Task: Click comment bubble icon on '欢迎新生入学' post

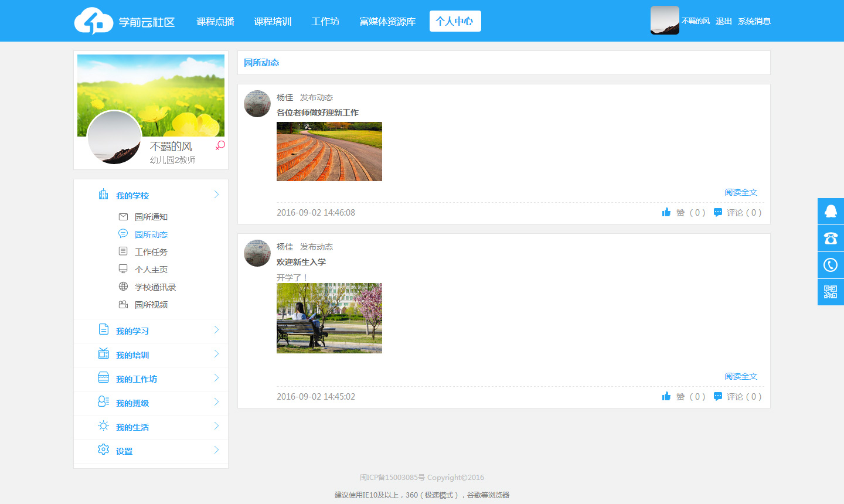Action: pyautogui.click(x=718, y=397)
